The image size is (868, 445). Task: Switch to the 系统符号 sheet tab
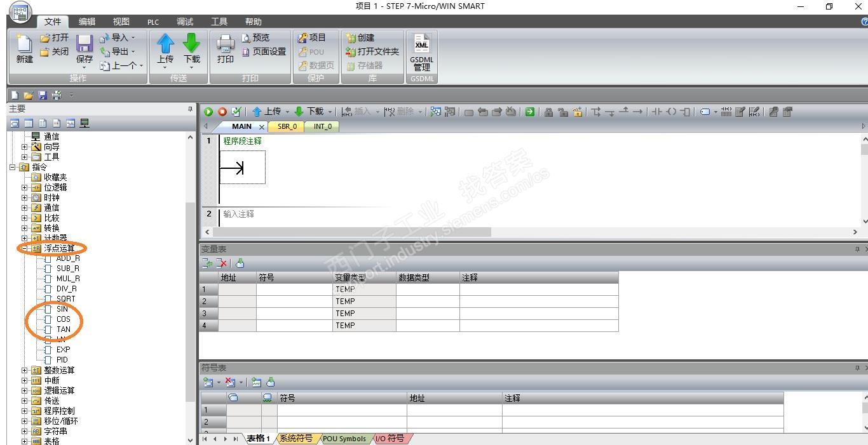[295, 439]
